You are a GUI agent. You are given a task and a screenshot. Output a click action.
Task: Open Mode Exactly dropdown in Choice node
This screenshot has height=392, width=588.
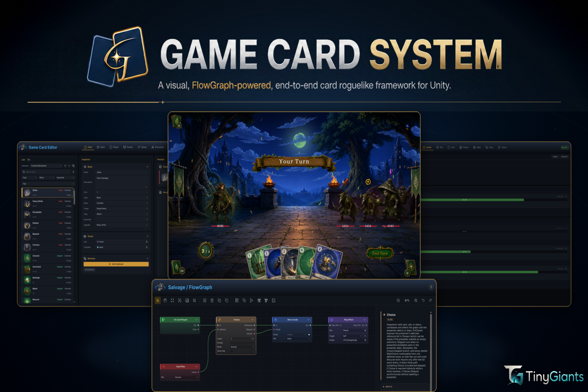coord(242,347)
